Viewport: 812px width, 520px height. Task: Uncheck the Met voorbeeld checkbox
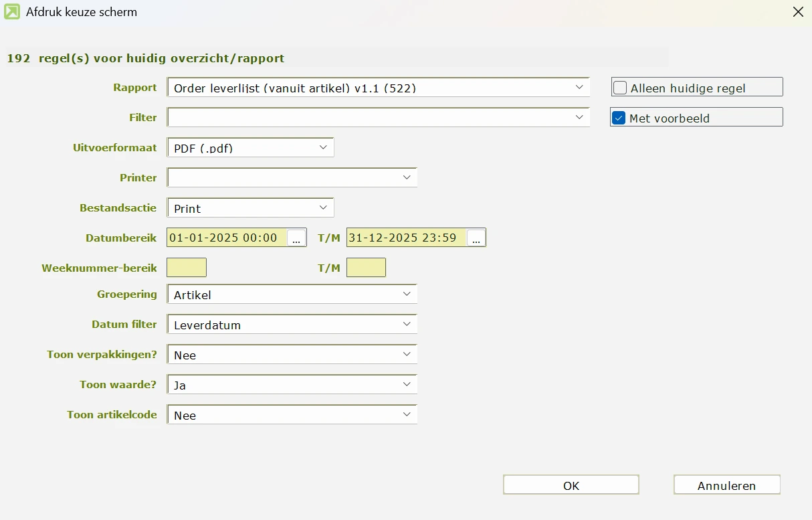pos(619,118)
